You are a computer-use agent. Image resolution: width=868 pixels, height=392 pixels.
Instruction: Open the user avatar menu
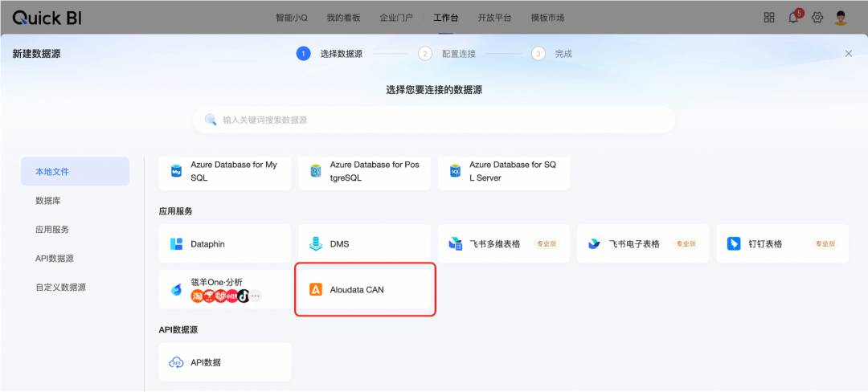tap(841, 17)
